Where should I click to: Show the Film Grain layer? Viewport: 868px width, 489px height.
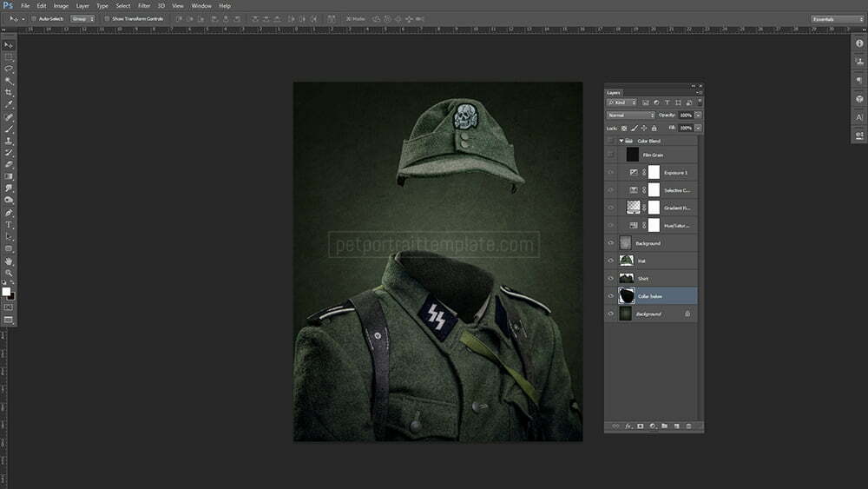click(x=610, y=155)
